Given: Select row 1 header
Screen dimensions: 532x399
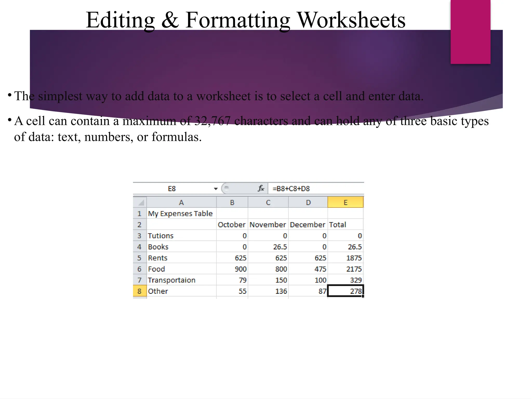Looking at the screenshot, I should [x=139, y=214].
